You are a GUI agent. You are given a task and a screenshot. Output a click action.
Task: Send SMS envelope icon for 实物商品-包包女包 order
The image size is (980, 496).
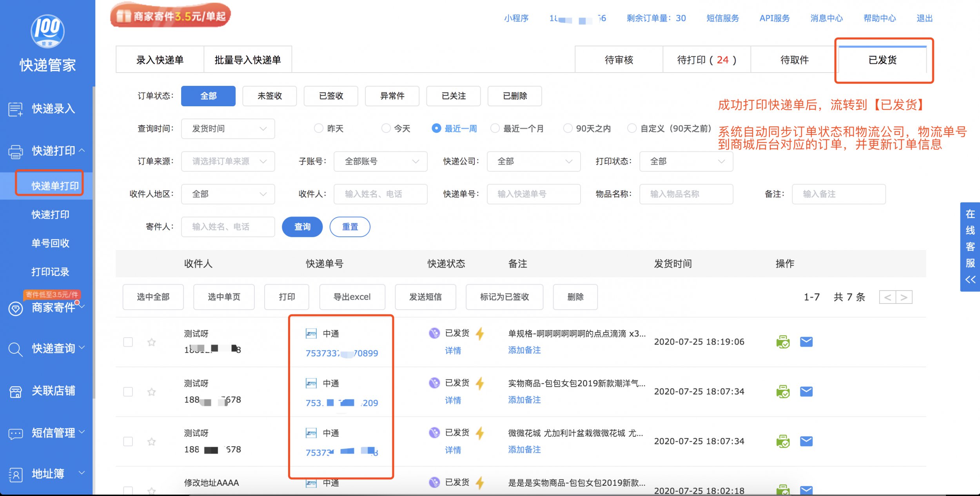(806, 391)
